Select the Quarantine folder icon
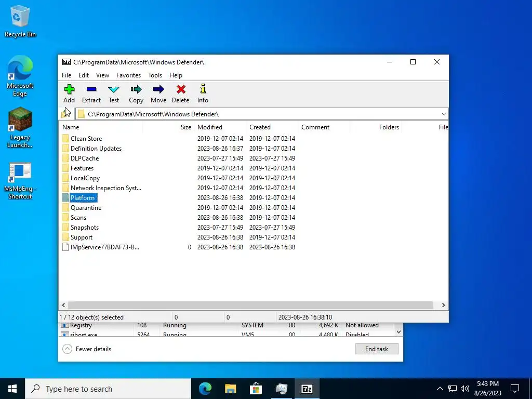Image resolution: width=532 pixels, height=399 pixels. (x=65, y=208)
